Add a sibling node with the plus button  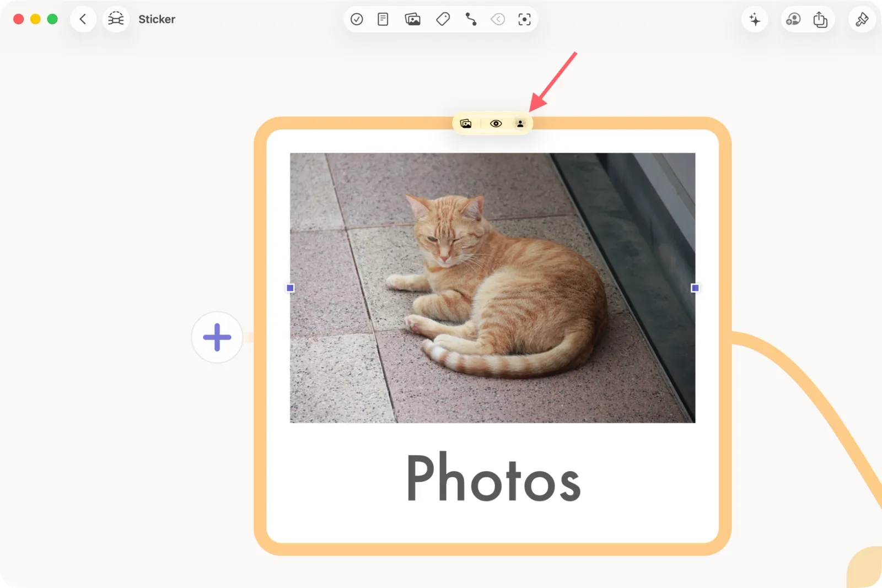click(x=217, y=337)
